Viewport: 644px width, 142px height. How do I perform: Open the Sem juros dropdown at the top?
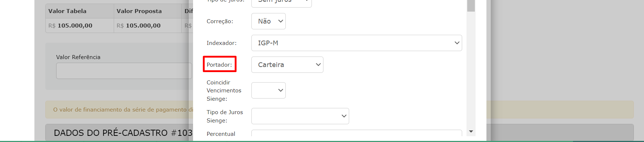281,2
